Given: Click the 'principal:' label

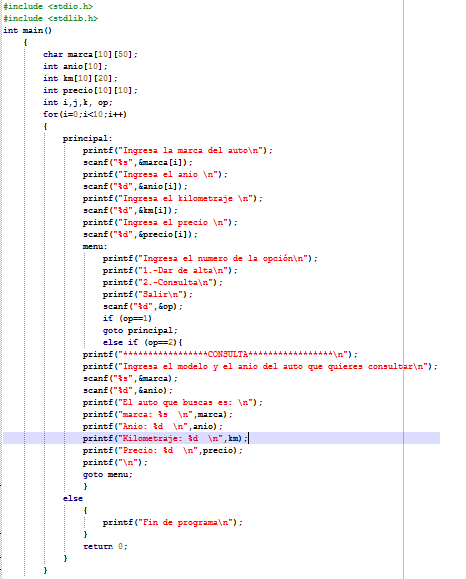Looking at the screenshot, I should (88, 138).
